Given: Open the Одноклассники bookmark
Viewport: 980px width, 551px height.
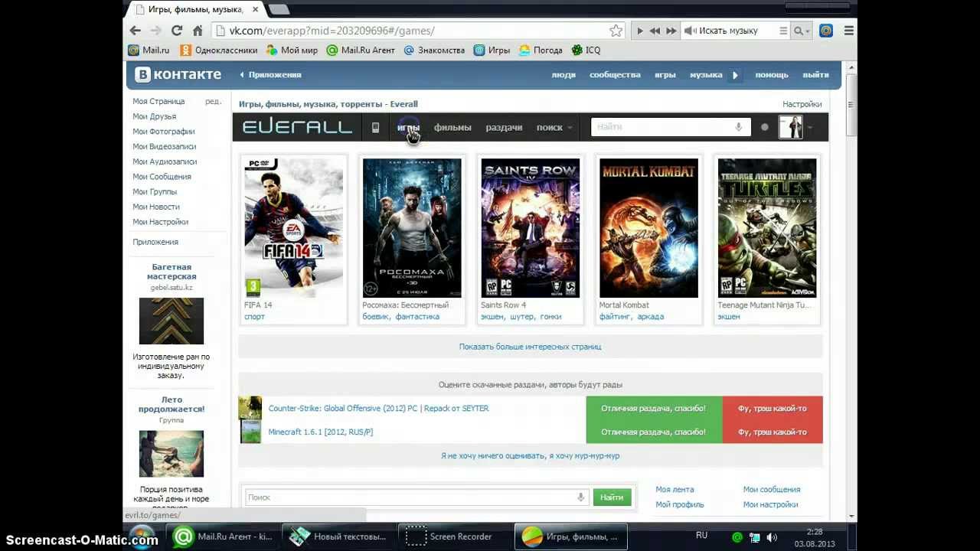Looking at the screenshot, I should [x=219, y=50].
